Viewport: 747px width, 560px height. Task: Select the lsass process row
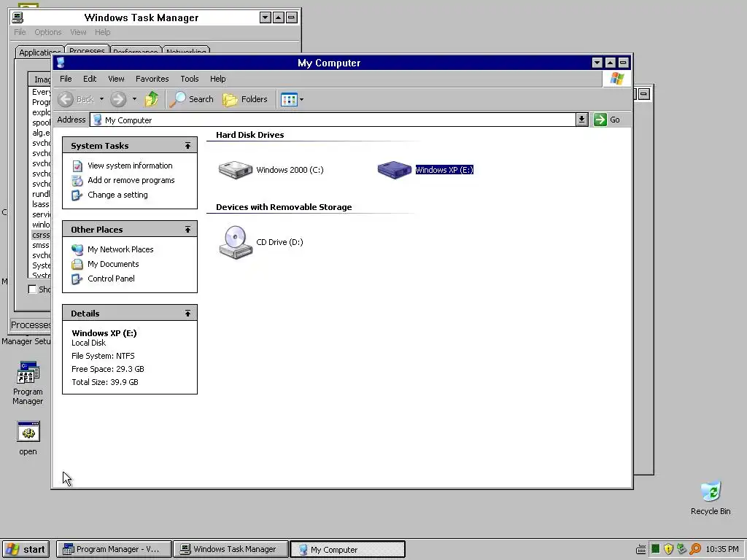(41, 204)
